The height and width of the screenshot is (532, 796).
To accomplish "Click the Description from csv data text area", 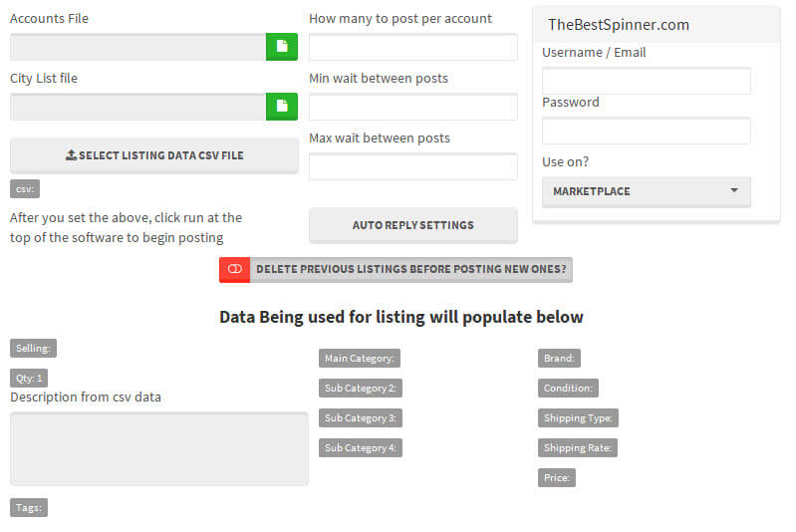I will (158, 448).
